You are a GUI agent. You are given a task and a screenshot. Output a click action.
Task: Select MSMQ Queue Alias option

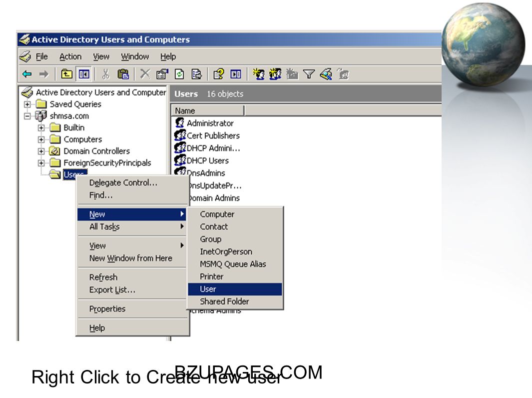(x=235, y=264)
